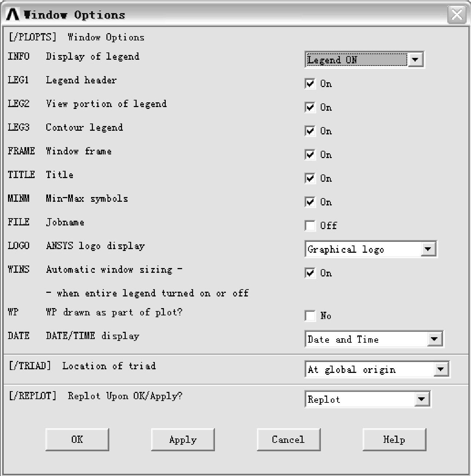Toggle Automatic window sizing checkbox
The width and height of the screenshot is (471, 476).
(x=310, y=273)
